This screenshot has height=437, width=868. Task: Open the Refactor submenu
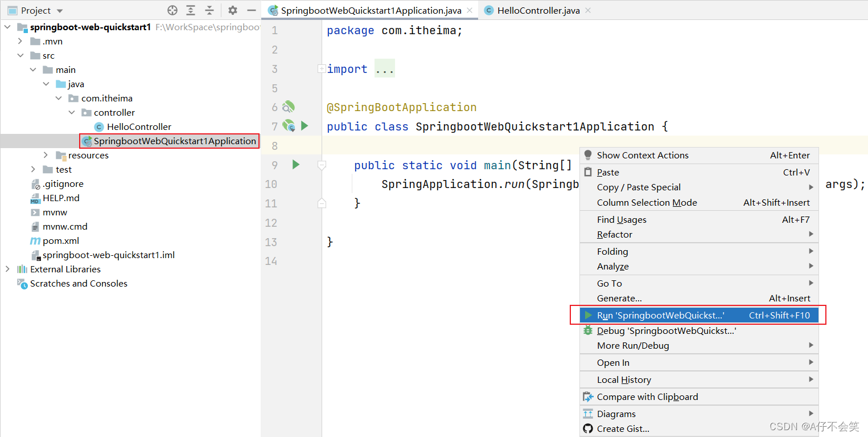tap(614, 234)
